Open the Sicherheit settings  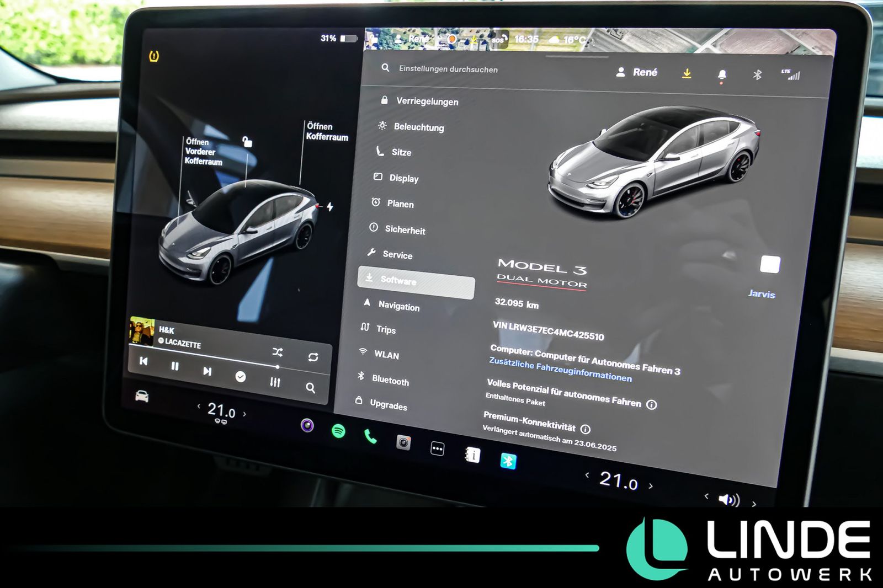[x=397, y=229]
